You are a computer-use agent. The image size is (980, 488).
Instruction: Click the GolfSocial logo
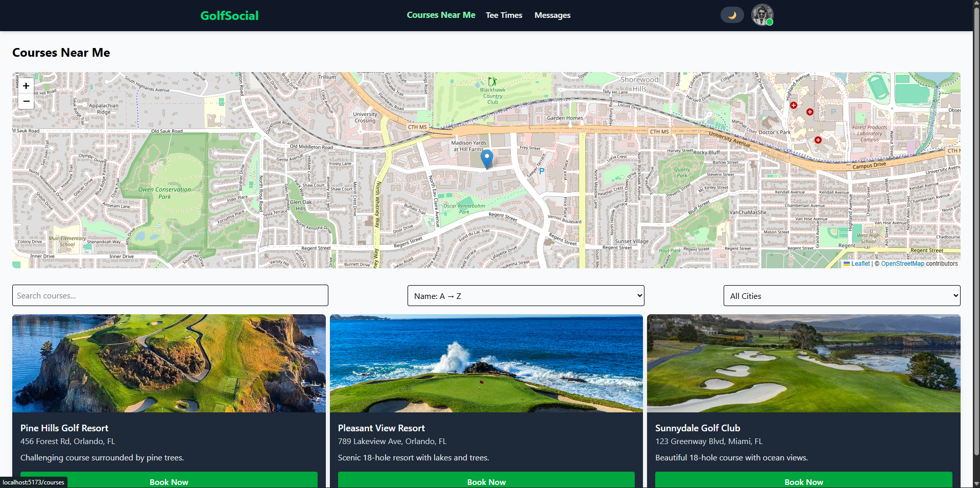click(x=229, y=15)
